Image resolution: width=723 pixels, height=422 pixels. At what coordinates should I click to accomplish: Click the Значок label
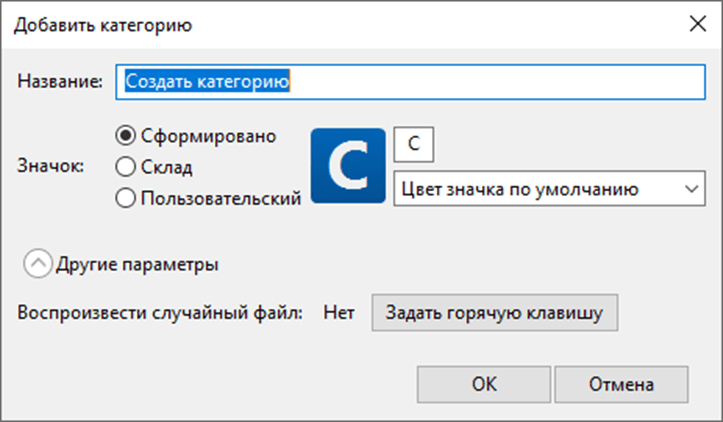[51, 166]
